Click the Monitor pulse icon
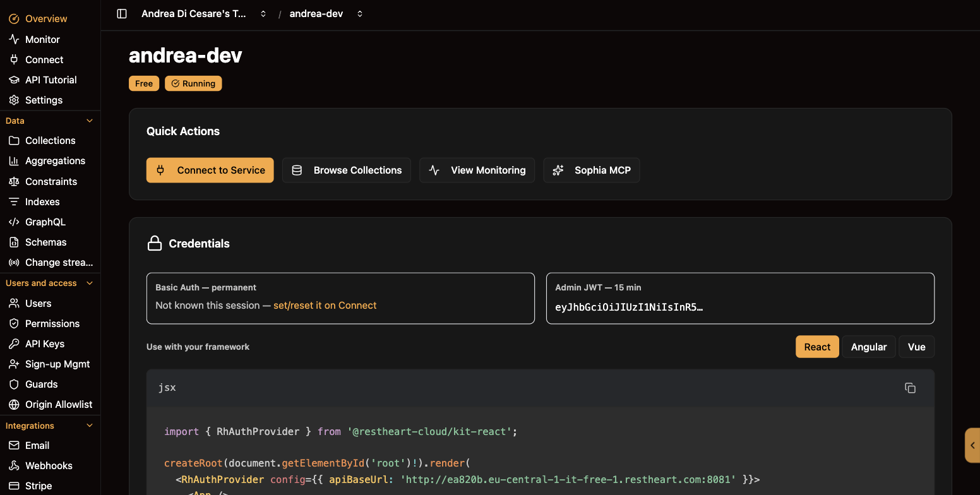Image resolution: width=980 pixels, height=495 pixels. [14, 39]
